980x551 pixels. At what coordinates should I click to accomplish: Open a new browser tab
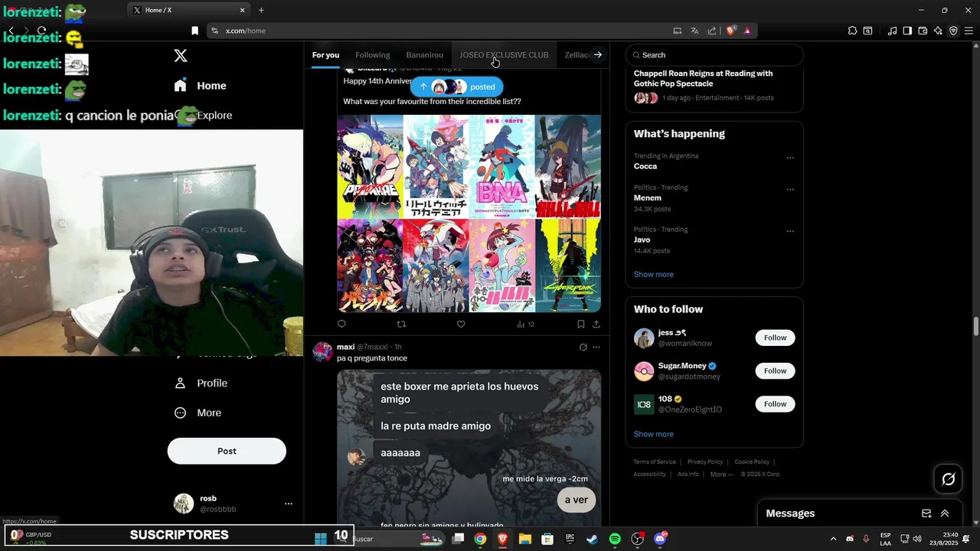(x=261, y=10)
